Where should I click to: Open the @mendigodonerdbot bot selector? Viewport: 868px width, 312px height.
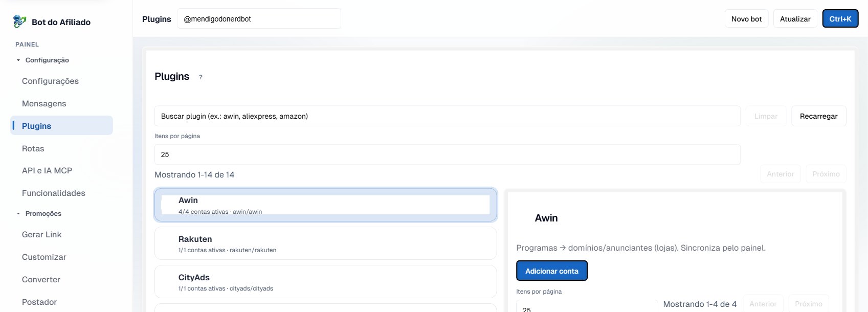click(259, 19)
